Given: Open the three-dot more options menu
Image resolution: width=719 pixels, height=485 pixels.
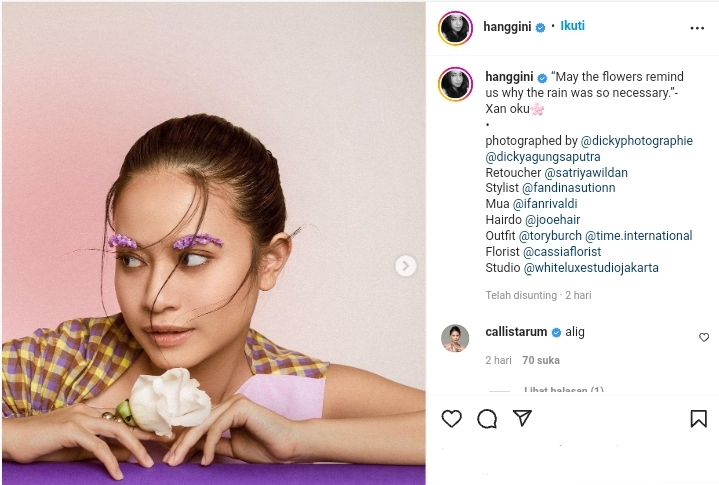Looking at the screenshot, I should pos(697,28).
